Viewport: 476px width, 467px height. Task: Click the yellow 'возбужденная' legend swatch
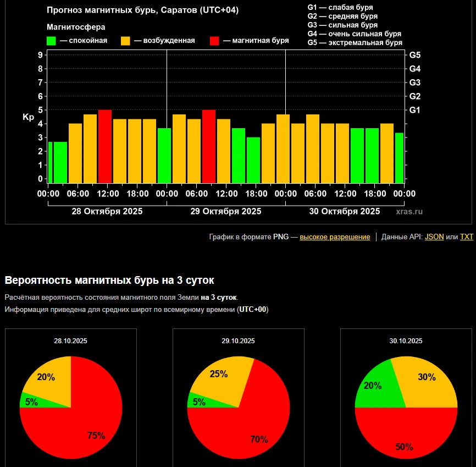(x=126, y=41)
